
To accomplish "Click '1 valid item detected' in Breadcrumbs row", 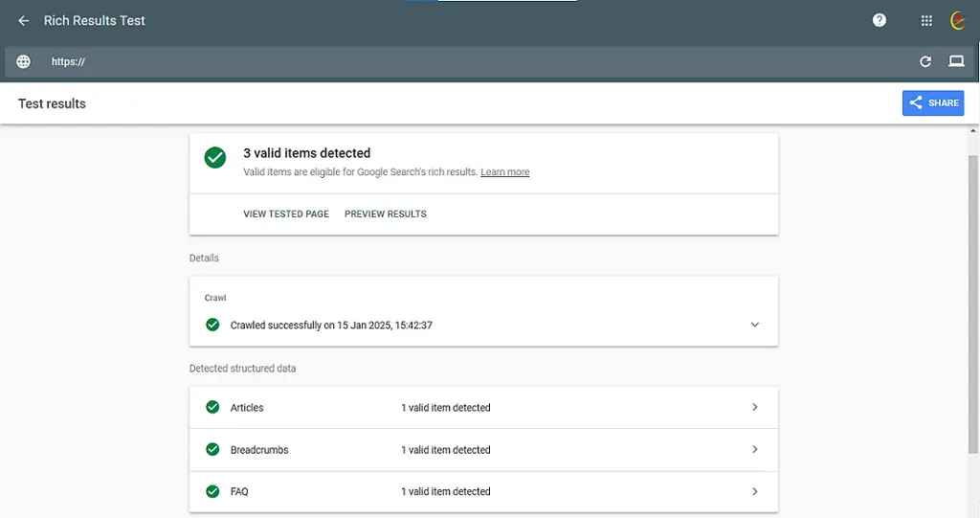I will 446,450.
